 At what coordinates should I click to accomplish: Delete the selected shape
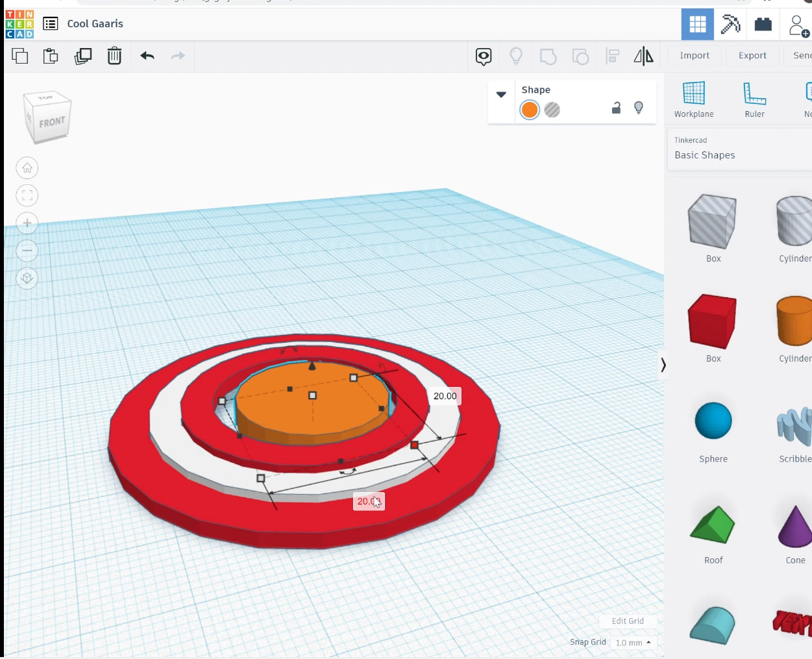(x=114, y=56)
